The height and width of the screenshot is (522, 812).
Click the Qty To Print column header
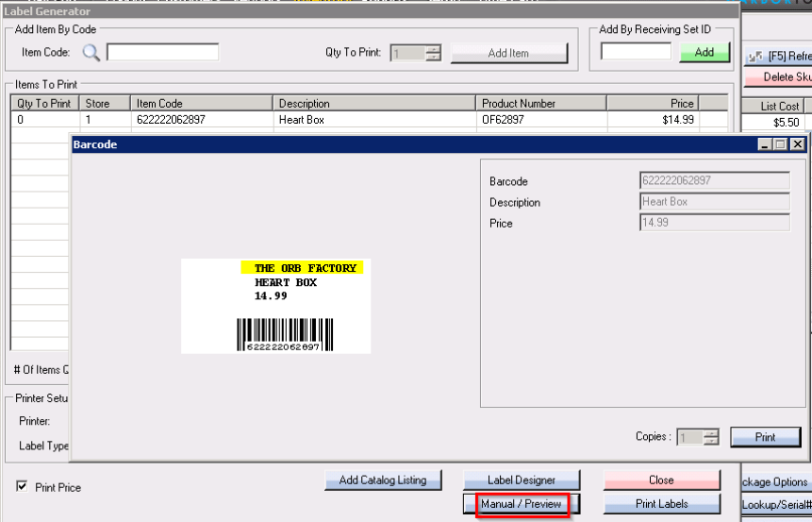(x=45, y=103)
